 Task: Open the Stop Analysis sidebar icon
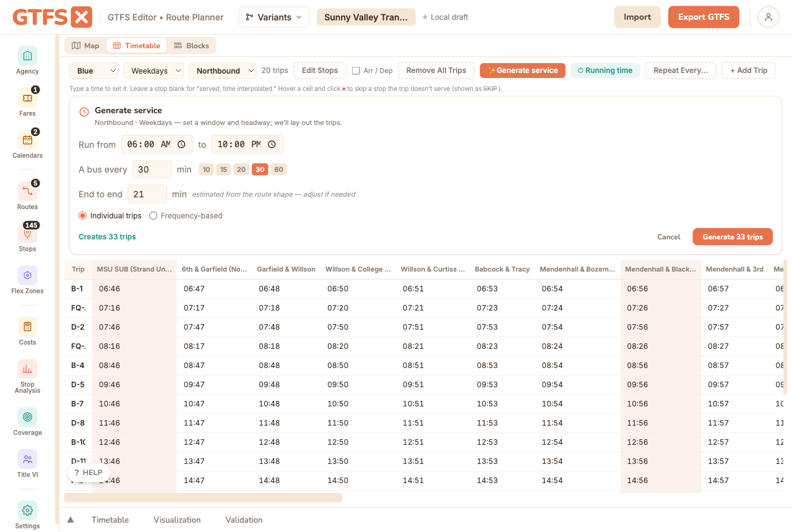27,369
